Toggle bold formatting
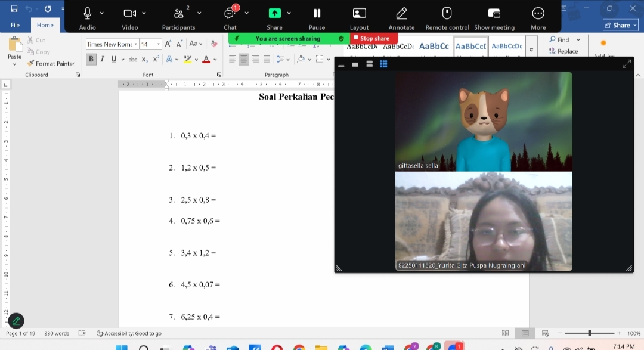 [91, 59]
